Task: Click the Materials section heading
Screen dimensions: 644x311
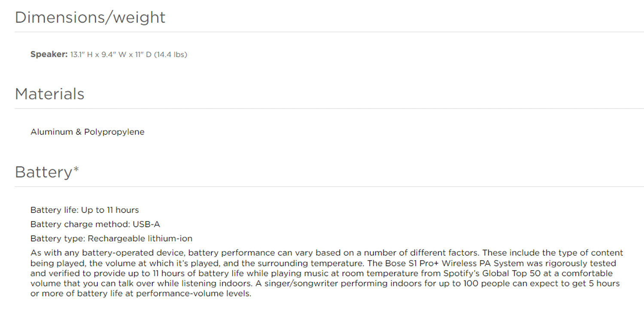Action: tap(50, 94)
